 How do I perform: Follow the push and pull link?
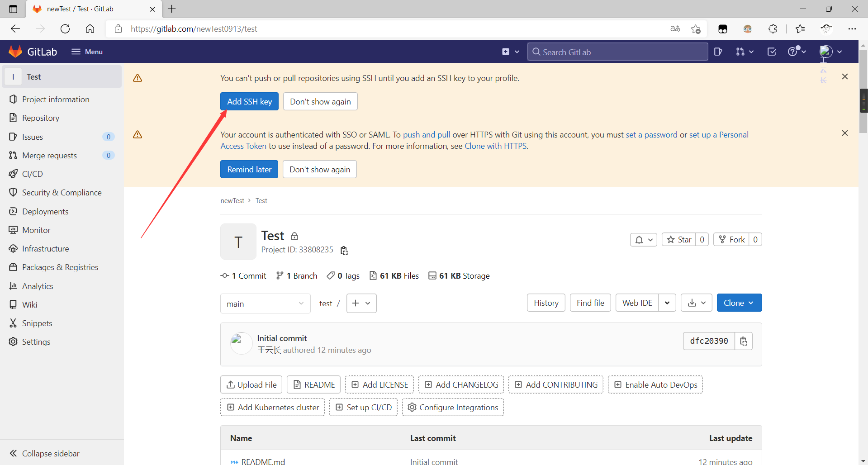click(x=427, y=134)
